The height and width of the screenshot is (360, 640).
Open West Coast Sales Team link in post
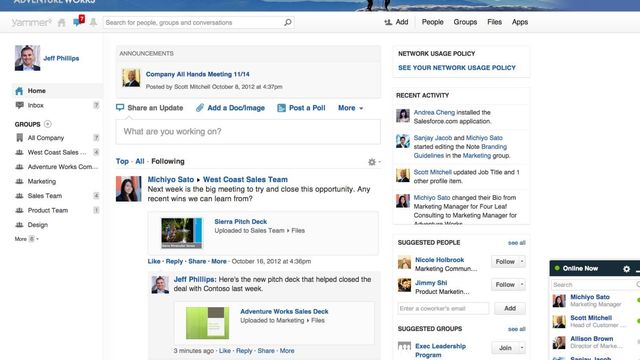click(x=245, y=179)
